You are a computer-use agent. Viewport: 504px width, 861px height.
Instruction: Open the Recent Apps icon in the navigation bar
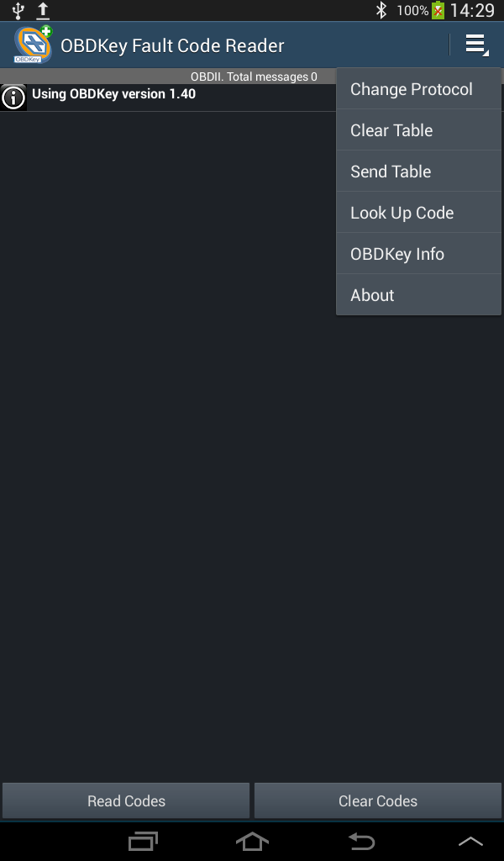[143, 842]
